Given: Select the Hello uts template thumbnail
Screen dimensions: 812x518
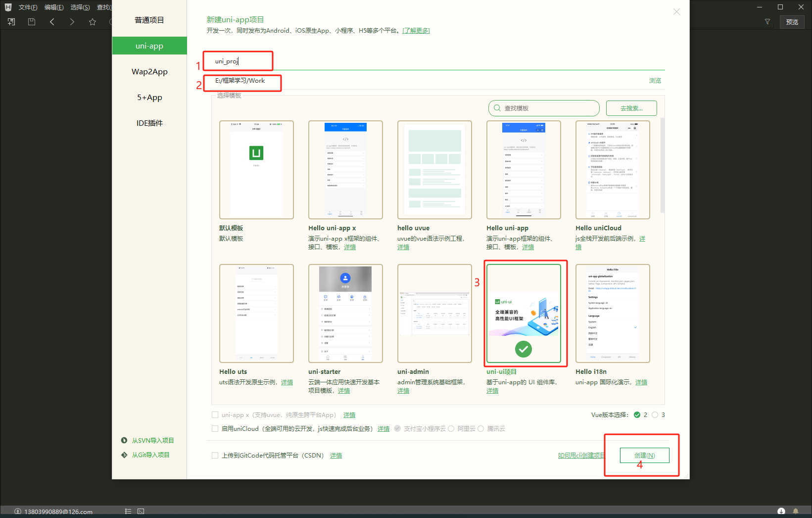Looking at the screenshot, I should point(256,313).
